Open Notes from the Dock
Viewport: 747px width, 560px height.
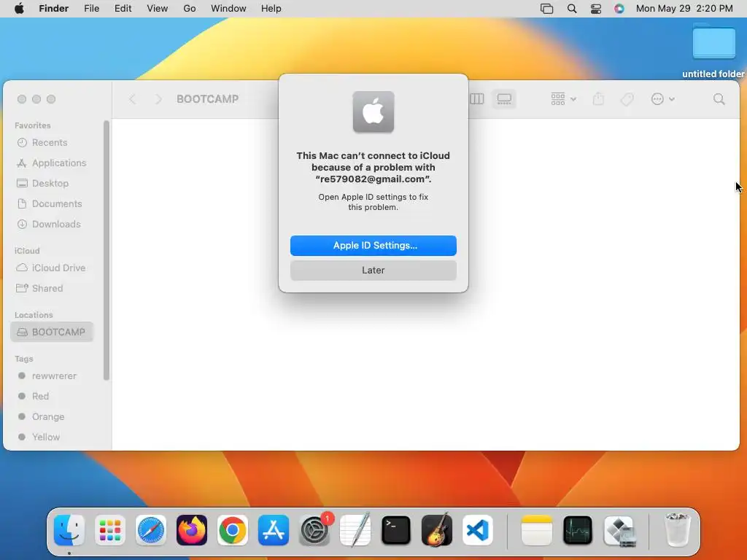[x=537, y=530]
